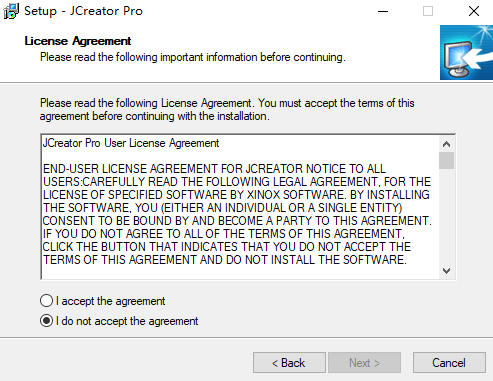Viewport: 493px width, 381px height.
Task: Click the installer computer graphic in header
Action: pyautogui.click(x=466, y=52)
